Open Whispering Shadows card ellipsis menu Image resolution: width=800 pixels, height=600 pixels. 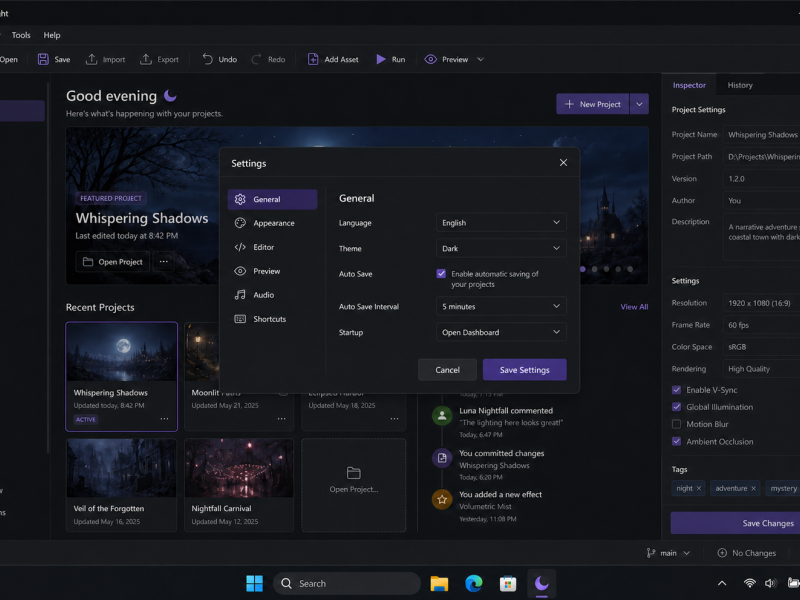point(164,419)
